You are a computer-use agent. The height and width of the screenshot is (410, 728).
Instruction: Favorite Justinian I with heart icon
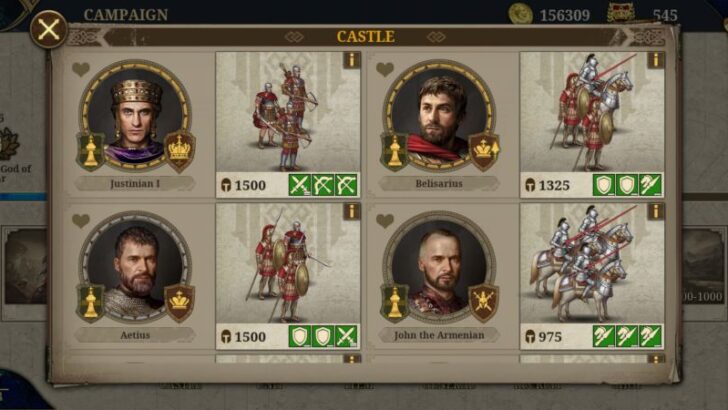click(81, 70)
